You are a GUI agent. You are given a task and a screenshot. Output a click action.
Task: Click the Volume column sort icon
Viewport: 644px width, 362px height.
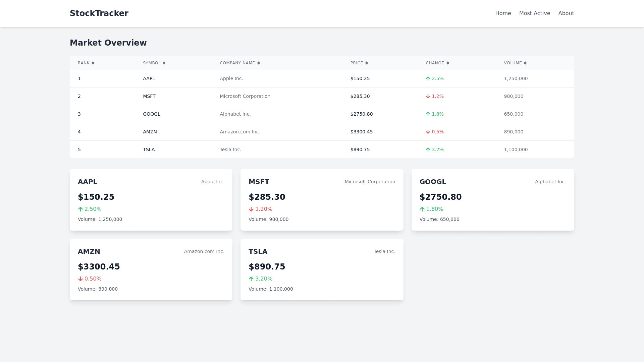tap(525, 63)
